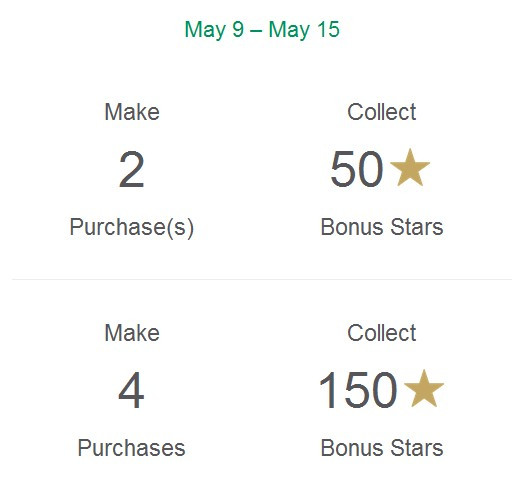Select the Purchases text in lower offer

(x=131, y=448)
